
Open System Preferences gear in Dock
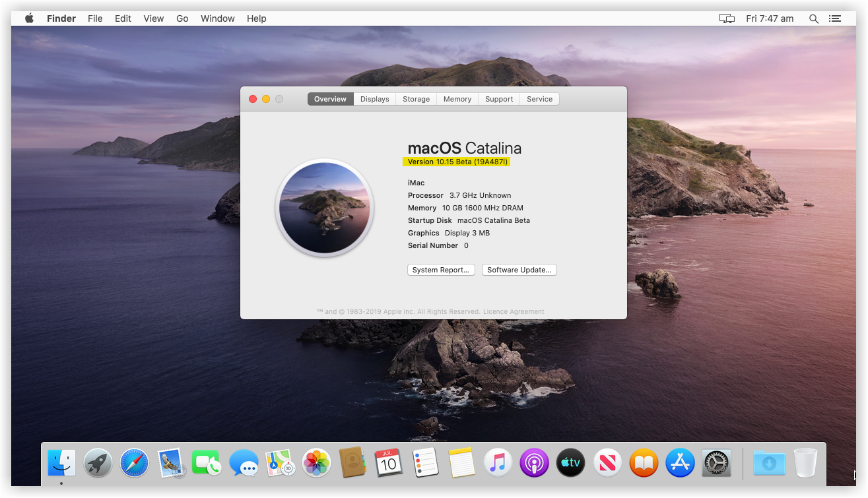[716, 462]
